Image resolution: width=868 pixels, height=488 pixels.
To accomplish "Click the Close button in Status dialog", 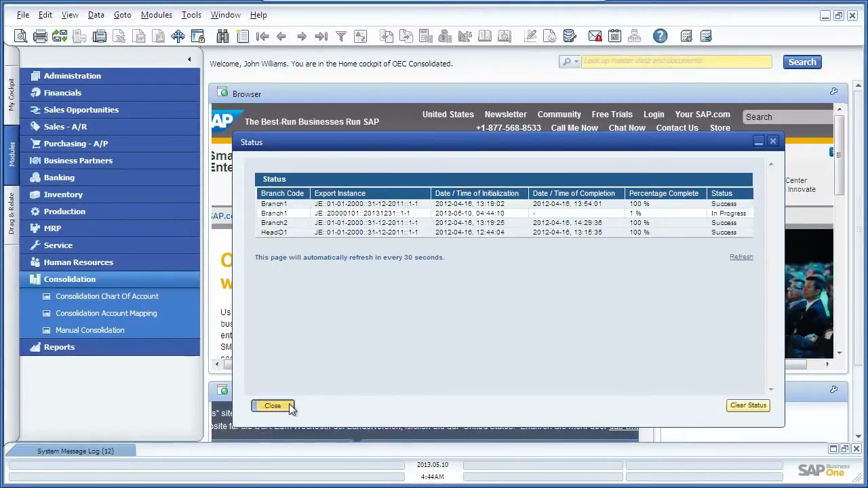I will coord(273,405).
